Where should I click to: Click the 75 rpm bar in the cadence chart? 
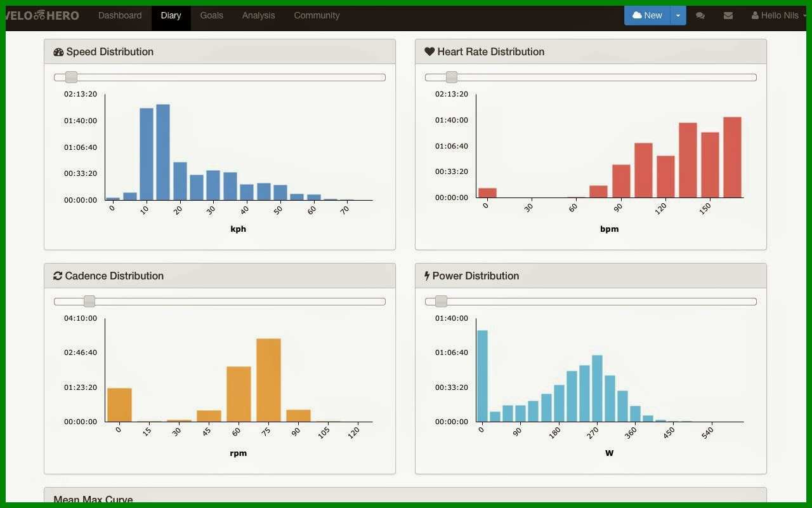[x=268, y=380]
